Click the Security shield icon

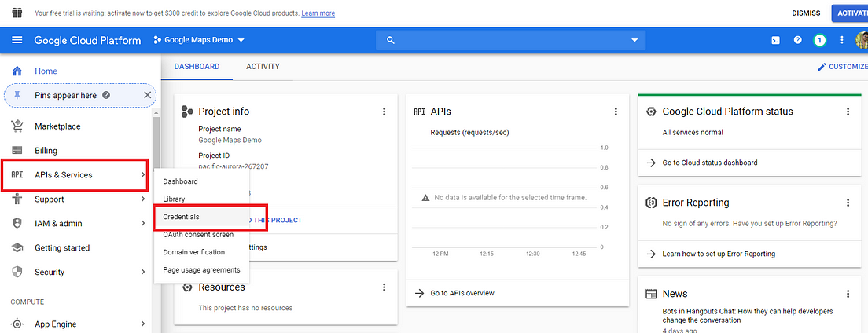pyautogui.click(x=17, y=273)
